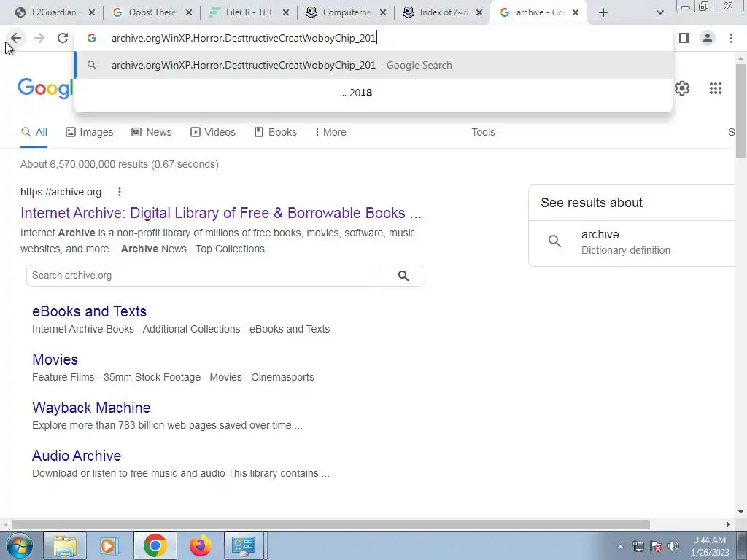
Task: Close the Index of tab
Action: [x=479, y=13]
